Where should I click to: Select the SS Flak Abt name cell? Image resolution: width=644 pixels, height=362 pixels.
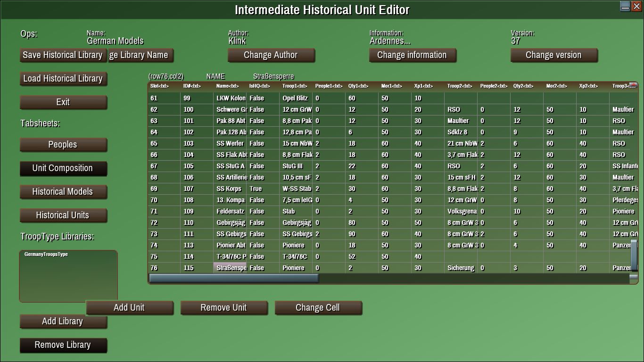tap(230, 155)
